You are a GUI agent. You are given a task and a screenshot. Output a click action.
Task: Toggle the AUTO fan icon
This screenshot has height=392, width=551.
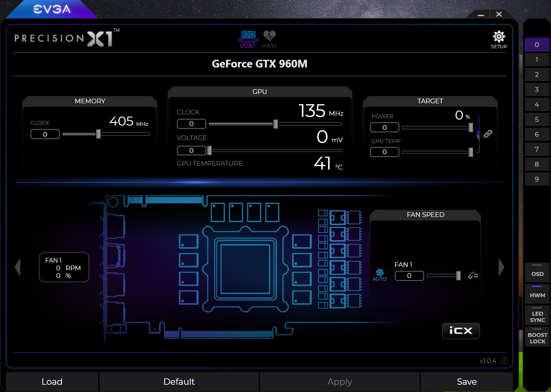pyautogui.click(x=379, y=275)
